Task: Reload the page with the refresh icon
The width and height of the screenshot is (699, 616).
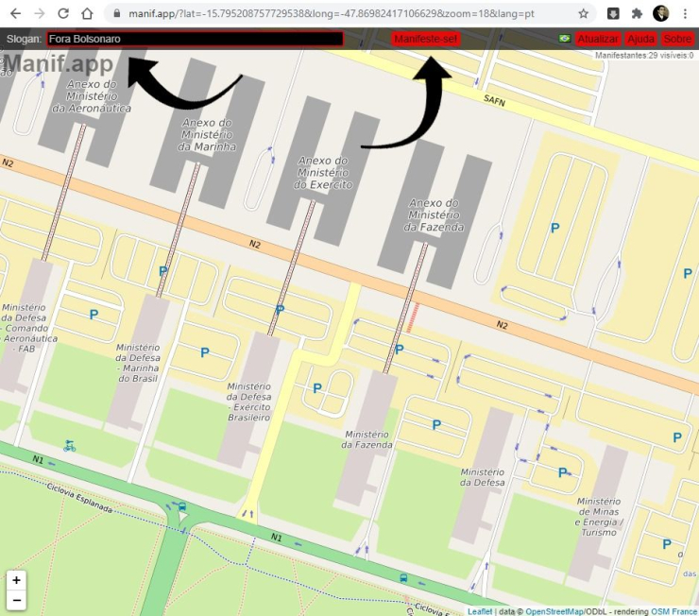Action: (x=63, y=13)
